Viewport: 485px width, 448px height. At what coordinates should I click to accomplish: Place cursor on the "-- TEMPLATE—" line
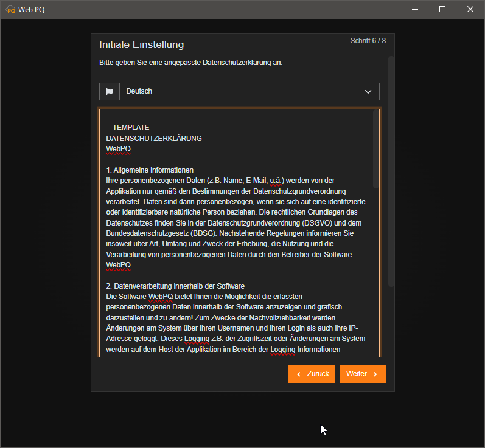[x=131, y=128]
